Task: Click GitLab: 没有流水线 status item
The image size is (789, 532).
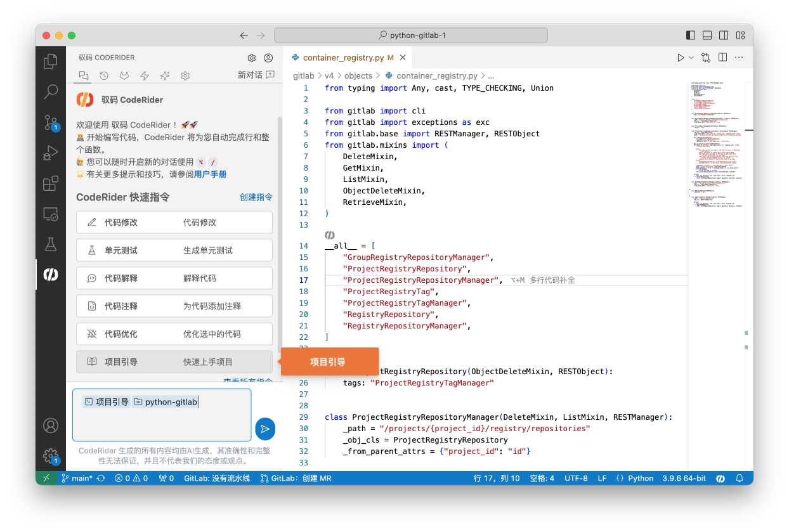Action: point(217,478)
